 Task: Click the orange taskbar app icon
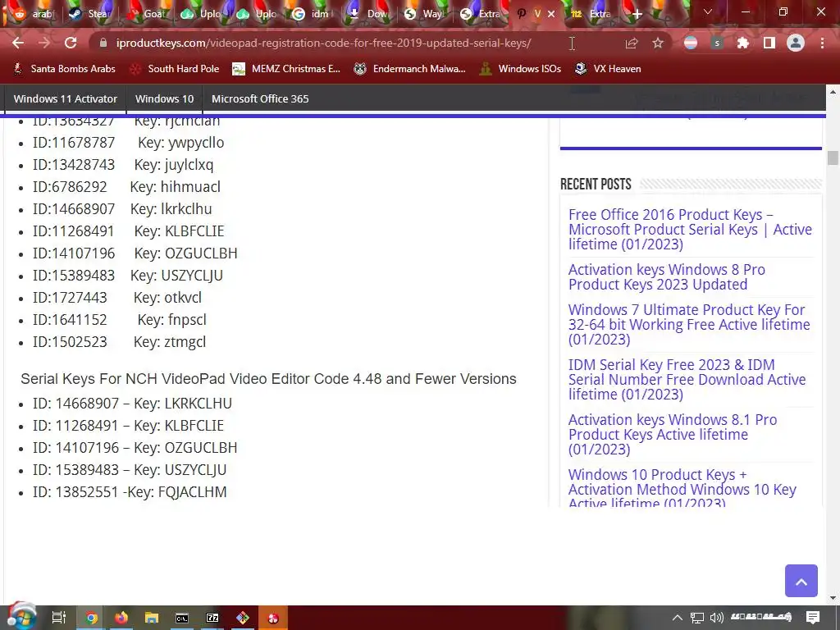[273, 618]
